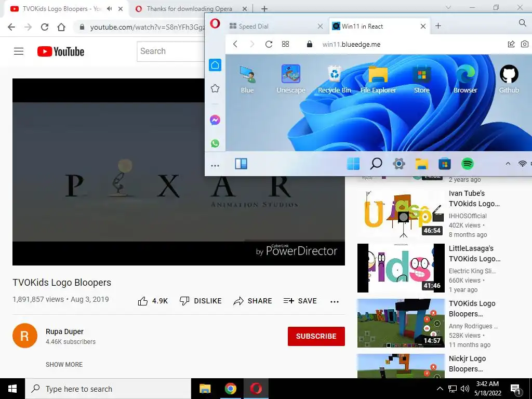Viewport: 532px width, 399px height.
Task: Open the File Explorer desktop icon
Action: (378, 79)
